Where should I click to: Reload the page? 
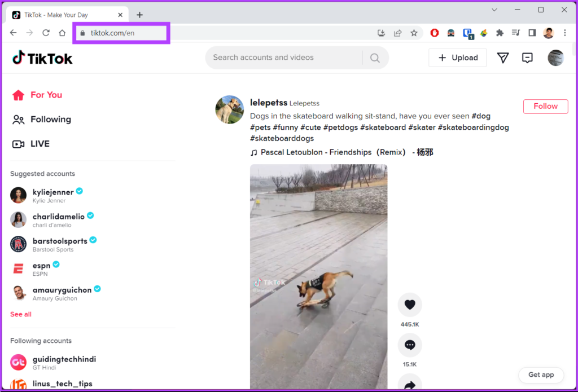point(46,33)
